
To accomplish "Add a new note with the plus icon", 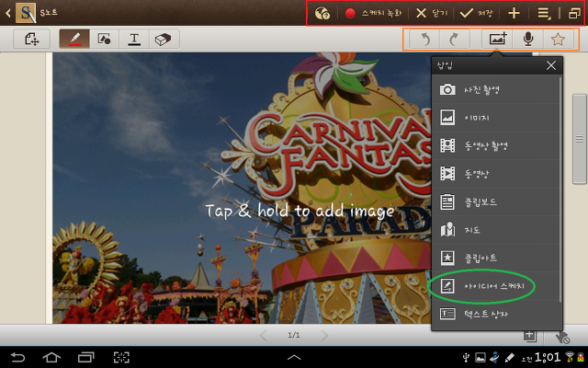I will coord(514,14).
